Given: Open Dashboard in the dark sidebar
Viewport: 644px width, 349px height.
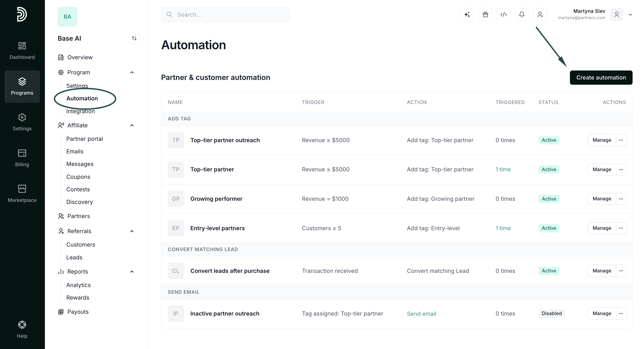Looking at the screenshot, I should 22,51.
